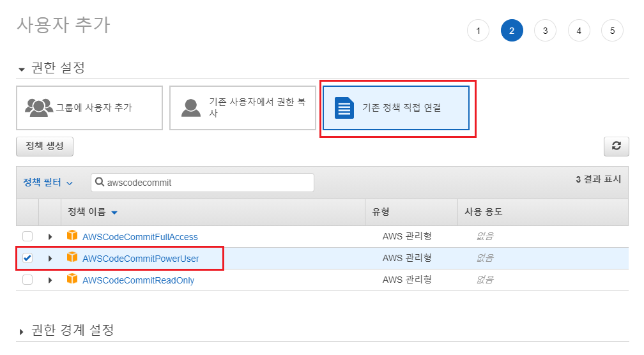Click the 유형 column header
644x355 pixels.
[x=381, y=212]
